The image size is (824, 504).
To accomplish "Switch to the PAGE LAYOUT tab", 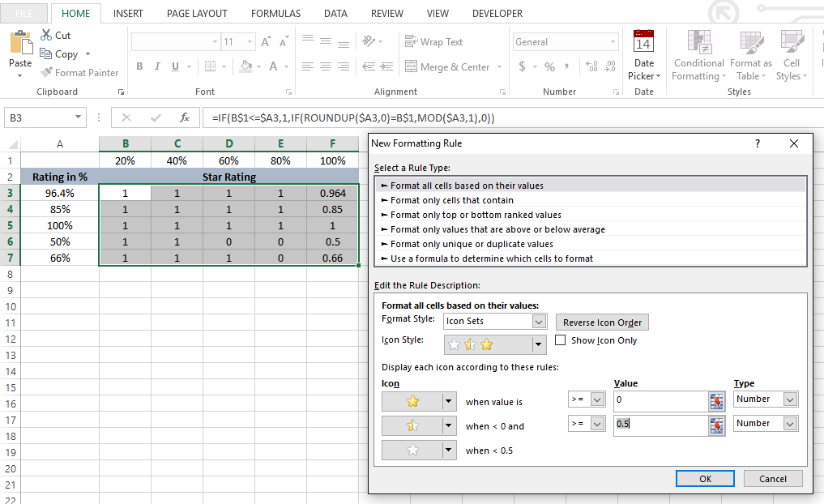I will [x=197, y=14].
